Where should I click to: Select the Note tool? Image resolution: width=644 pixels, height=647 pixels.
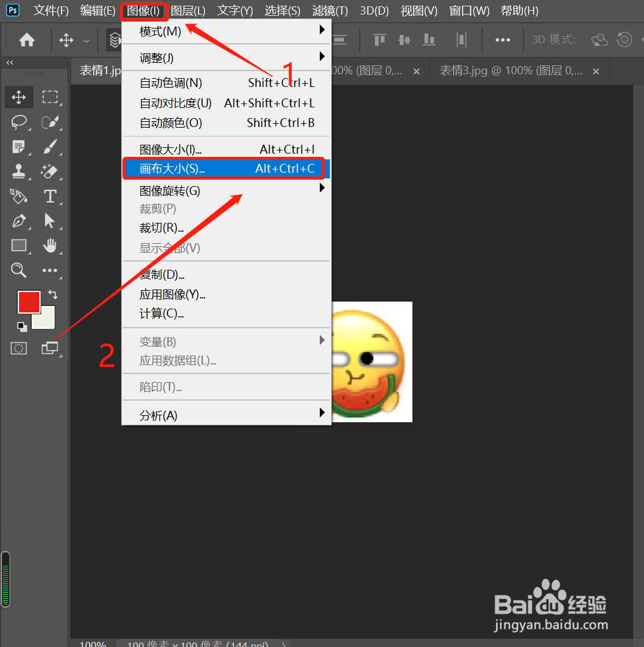pyautogui.click(x=18, y=147)
